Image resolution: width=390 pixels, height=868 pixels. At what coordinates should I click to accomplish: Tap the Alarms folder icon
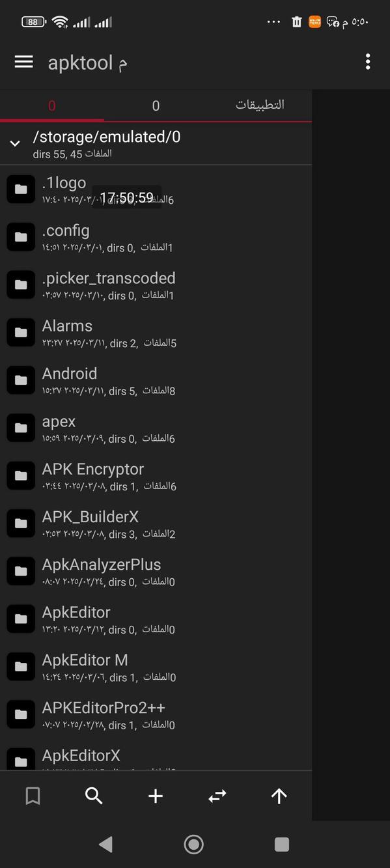click(20, 332)
